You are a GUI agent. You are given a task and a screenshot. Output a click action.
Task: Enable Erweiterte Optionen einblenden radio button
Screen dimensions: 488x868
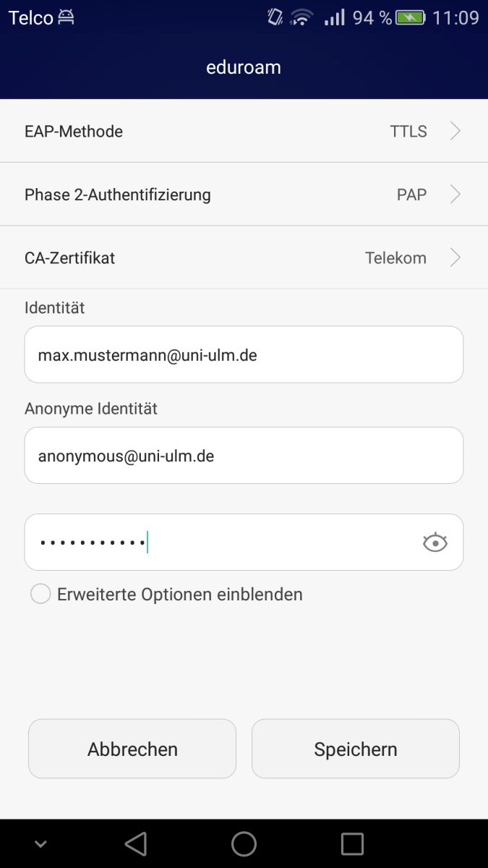coord(40,595)
